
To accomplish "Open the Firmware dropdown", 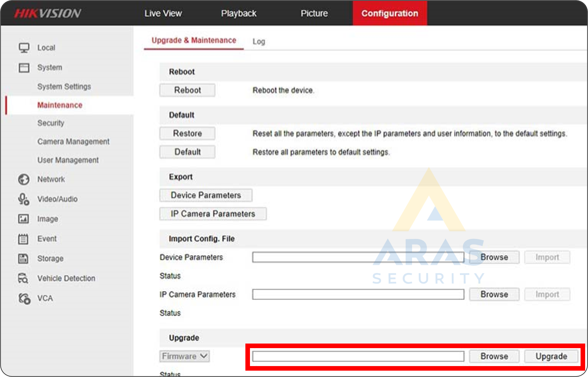I will click(184, 356).
